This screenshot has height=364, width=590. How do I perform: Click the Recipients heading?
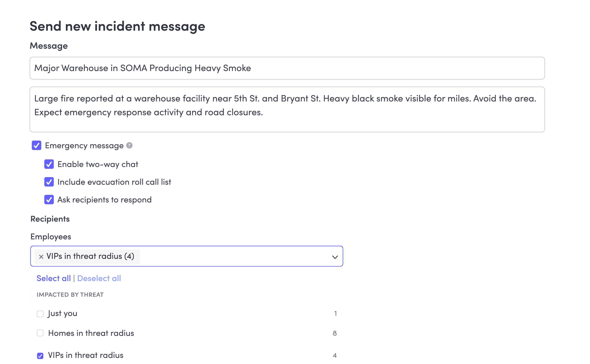point(50,219)
